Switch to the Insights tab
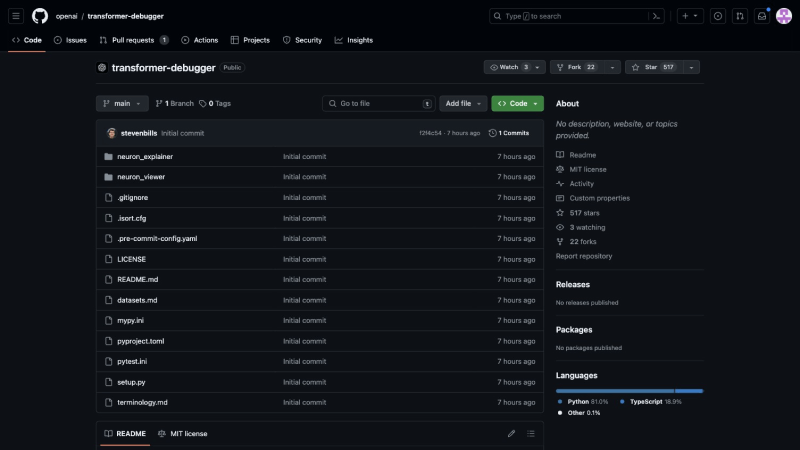Image resolution: width=800 pixels, height=450 pixels. (x=354, y=40)
